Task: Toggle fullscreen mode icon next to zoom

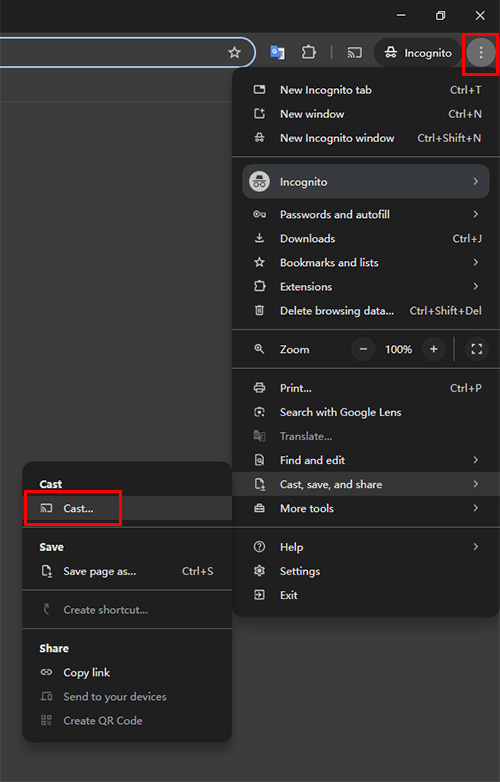Action: pyautogui.click(x=477, y=349)
